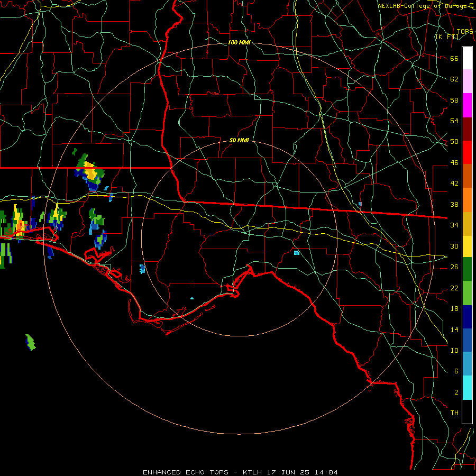Choose the navy blue legend swatch
476x476 pixels.
pos(467,317)
